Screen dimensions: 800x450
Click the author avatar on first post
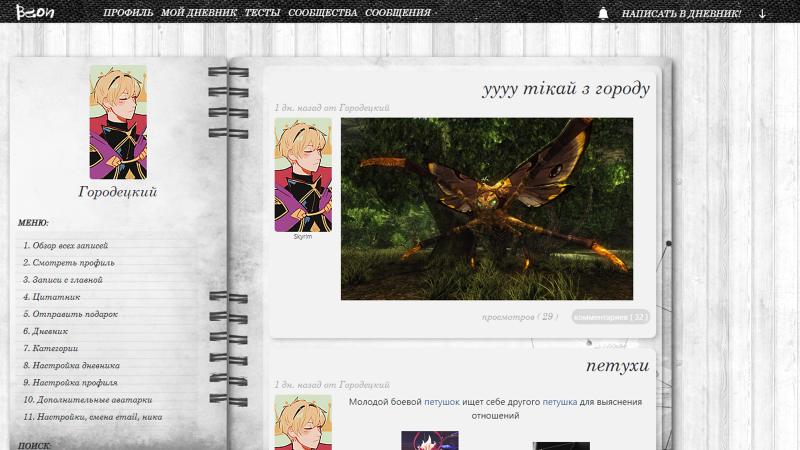303,175
